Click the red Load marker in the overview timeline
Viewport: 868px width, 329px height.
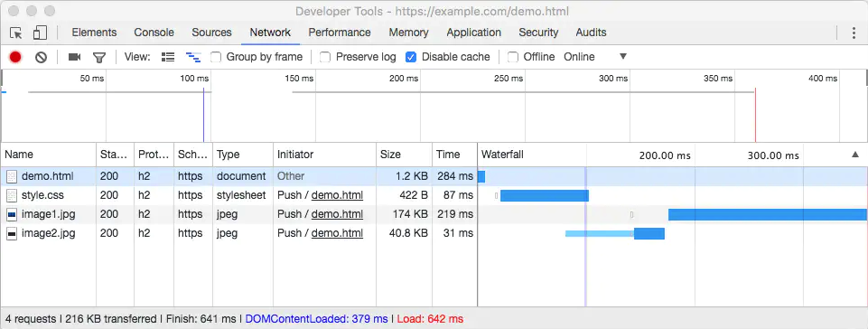[x=755, y=115]
